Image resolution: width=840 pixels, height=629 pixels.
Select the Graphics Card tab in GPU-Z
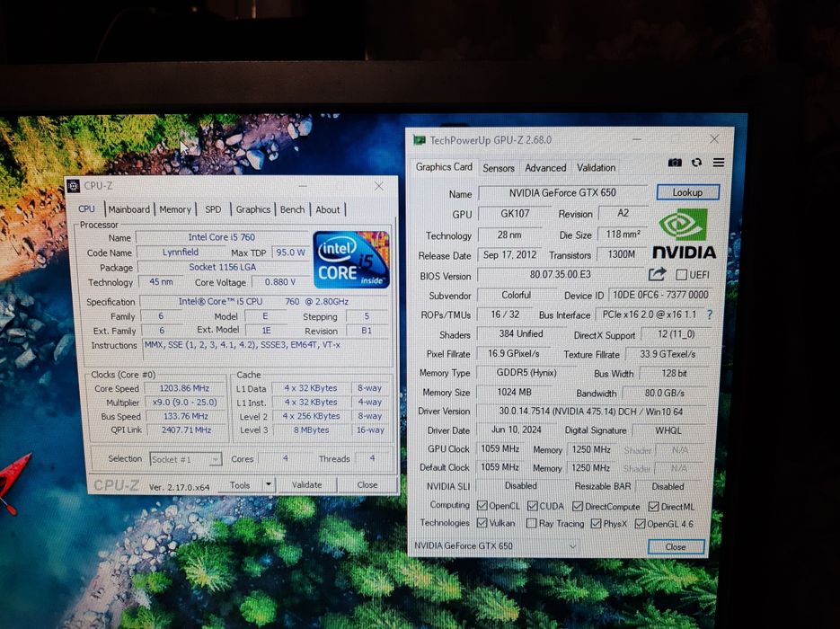(x=444, y=167)
